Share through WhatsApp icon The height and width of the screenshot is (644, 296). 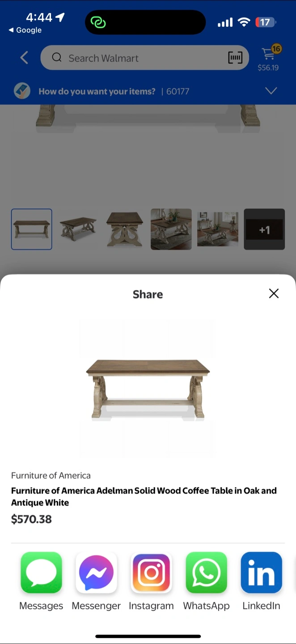tap(206, 572)
